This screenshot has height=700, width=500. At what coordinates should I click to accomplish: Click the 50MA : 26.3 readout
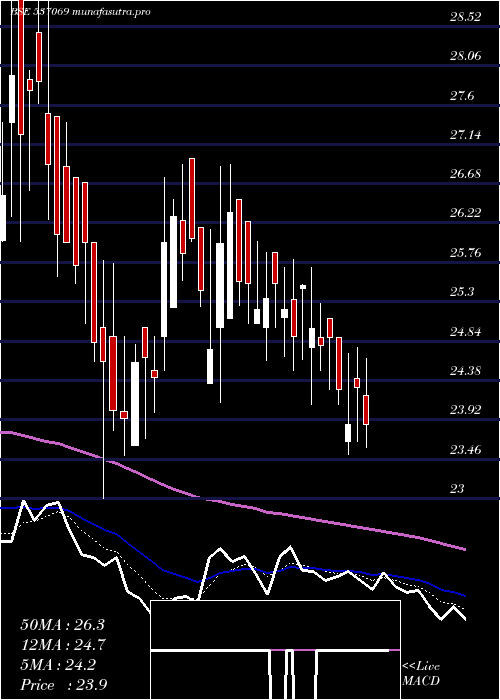(x=62, y=625)
